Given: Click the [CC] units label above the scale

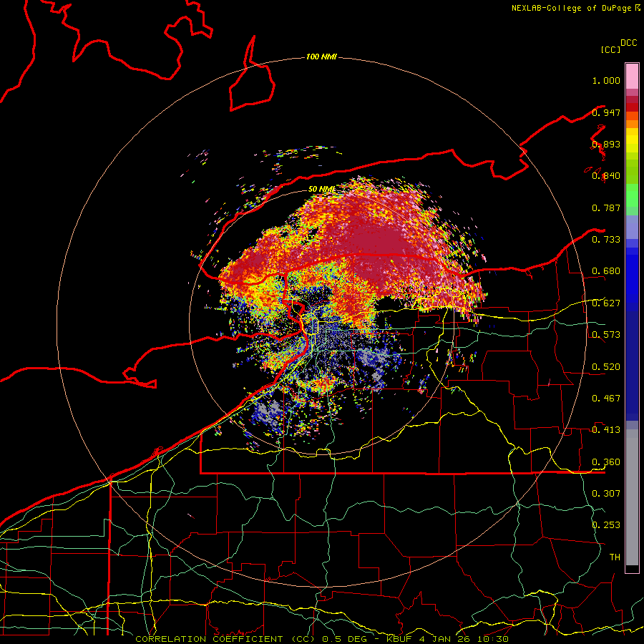Looking at the screenshot, I should coord(610,49).
